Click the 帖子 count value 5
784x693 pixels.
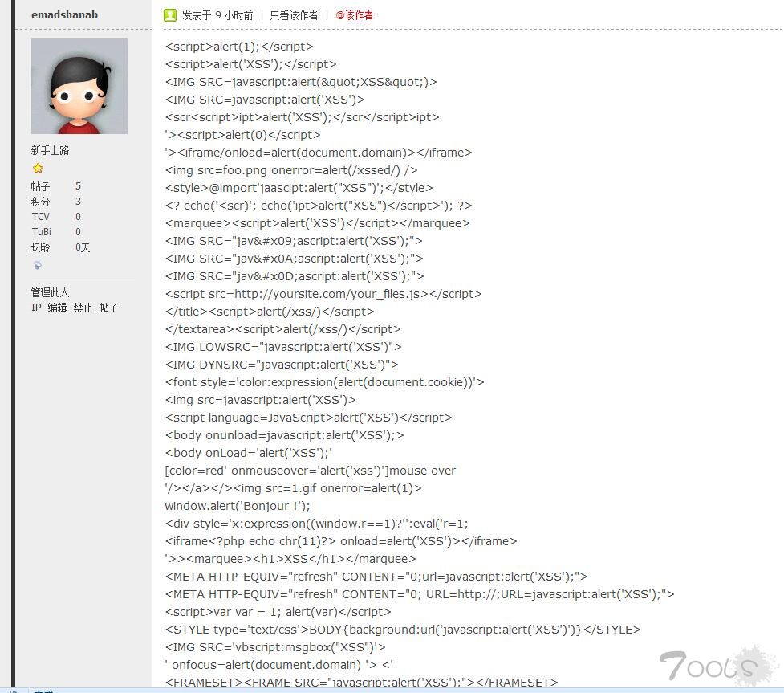78,186
